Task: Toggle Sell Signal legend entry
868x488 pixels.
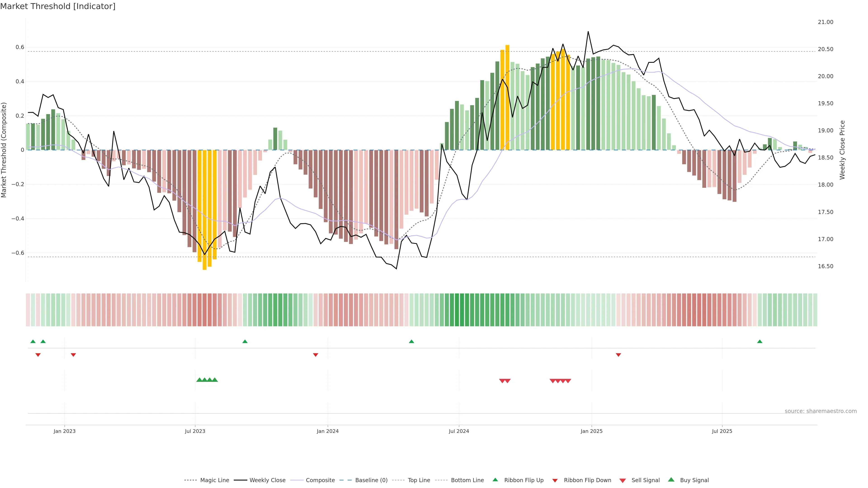Action: 645,480
